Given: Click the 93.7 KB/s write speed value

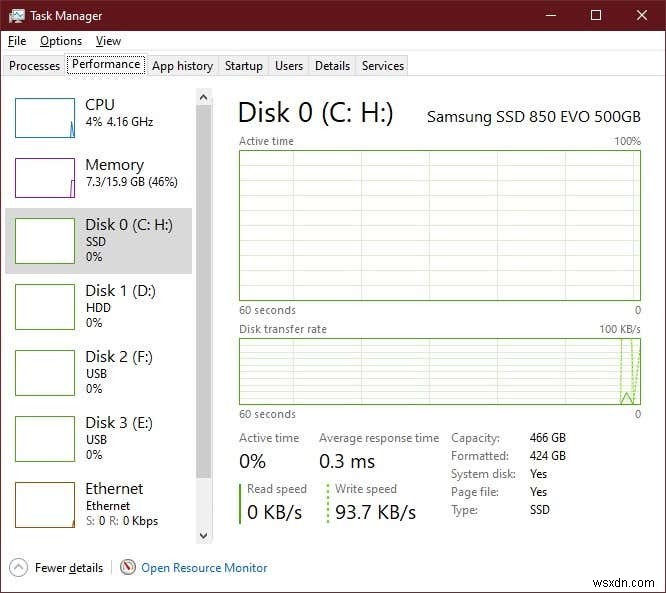Looking at the screenshot, I should tap(375, 512).
